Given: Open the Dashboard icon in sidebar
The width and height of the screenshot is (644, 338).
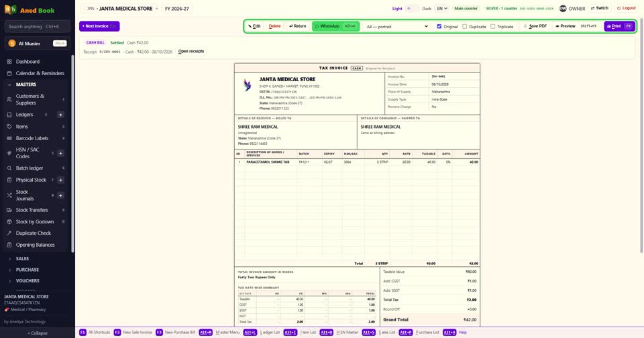Looking at the screenshot, I should coord(9,62).
